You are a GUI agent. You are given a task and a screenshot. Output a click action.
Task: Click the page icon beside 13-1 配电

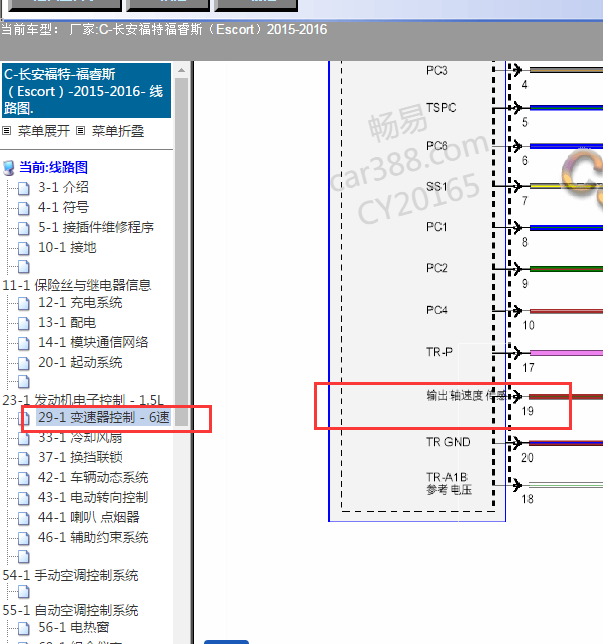pyautogui.click(x=24, y=323)
